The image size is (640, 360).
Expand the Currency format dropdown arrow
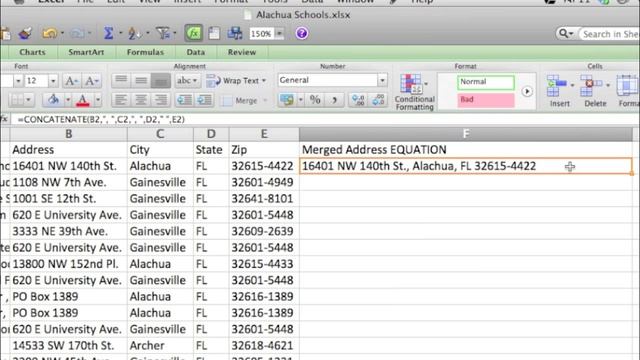click(300, 100)
